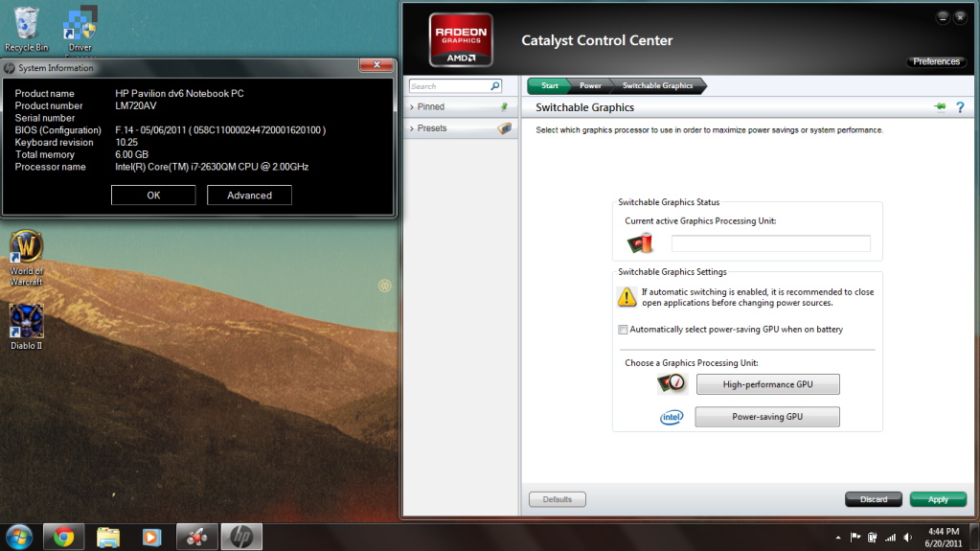This screenshot has height=551, width=980.
Task: Click the battery power tray icon
Action: 873,538
